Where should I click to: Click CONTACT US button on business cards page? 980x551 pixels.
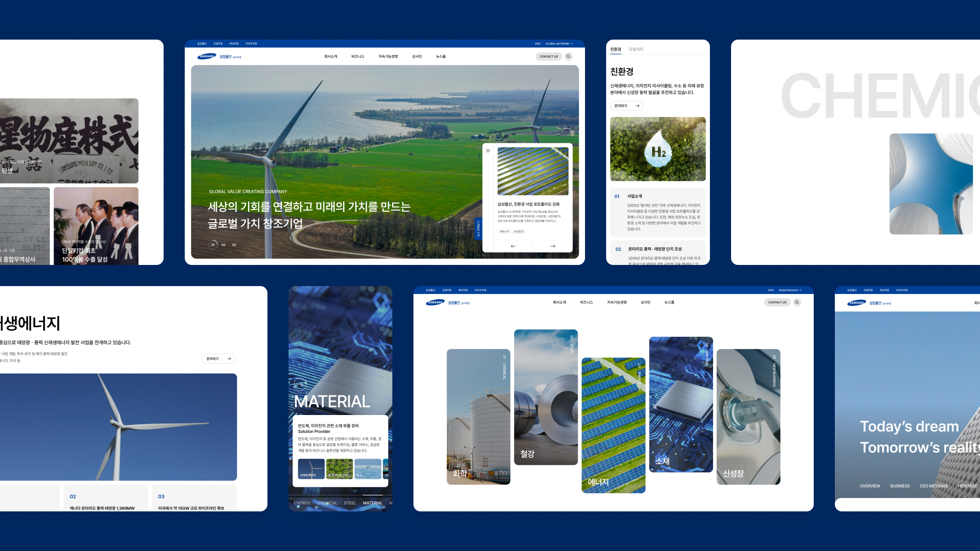(x=777, y=302)
